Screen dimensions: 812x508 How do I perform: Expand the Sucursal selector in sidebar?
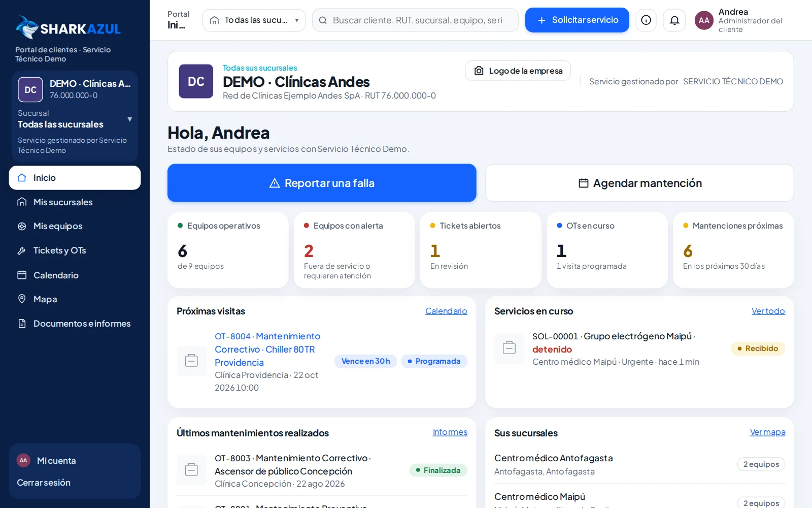pos(75,119)
